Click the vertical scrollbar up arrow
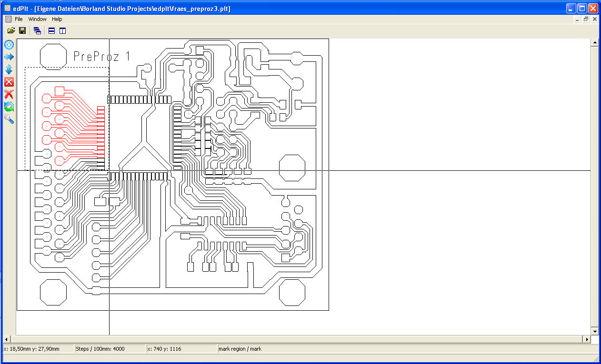 pos(594,43)
